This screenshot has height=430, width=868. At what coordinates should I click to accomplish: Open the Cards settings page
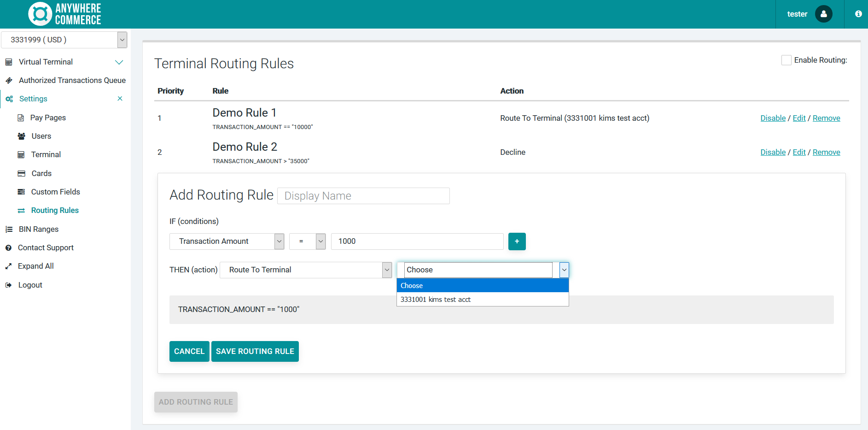click(41, 174)
